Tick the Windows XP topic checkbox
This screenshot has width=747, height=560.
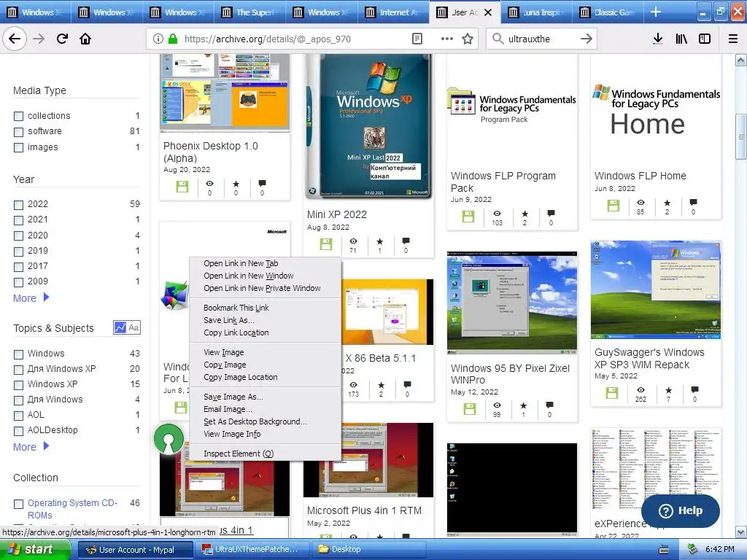[18, 385]
